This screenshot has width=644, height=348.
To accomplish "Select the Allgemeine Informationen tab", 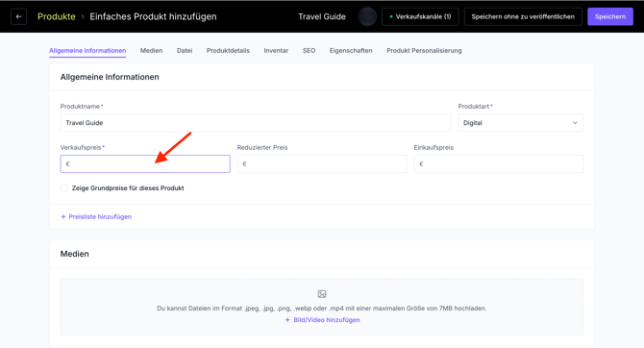I will (87, 51).
